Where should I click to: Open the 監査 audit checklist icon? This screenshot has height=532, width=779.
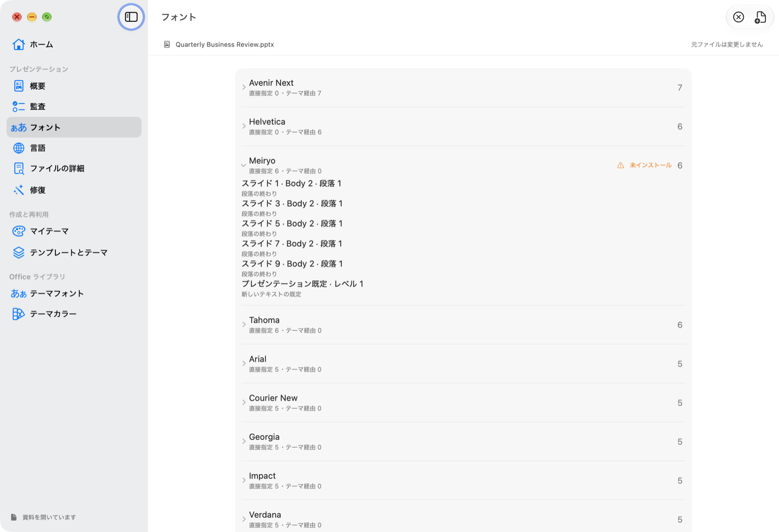point(19,107)
